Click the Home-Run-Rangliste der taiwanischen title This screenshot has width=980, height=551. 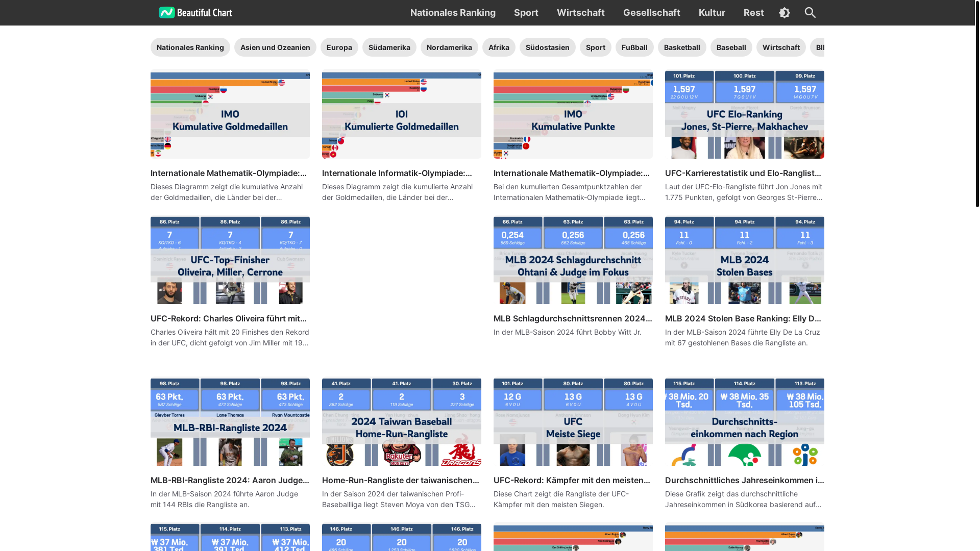pos(401,480)
